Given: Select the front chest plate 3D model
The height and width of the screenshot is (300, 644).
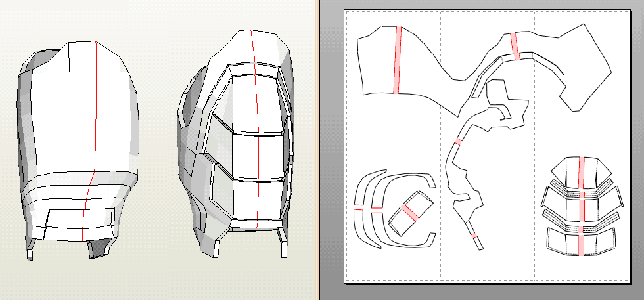Looking at the screenshot, I should [236, 144].
